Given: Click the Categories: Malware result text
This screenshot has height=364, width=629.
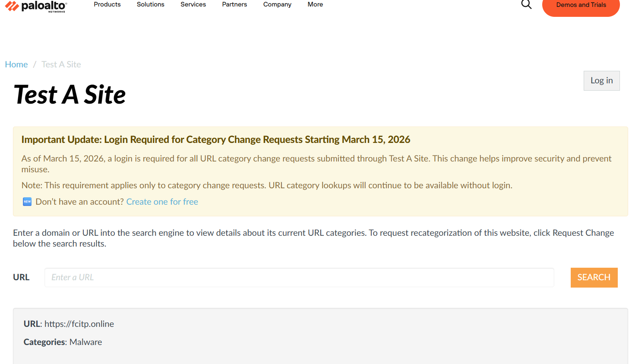Looking at the screenshot, I should tap(63, 342).
